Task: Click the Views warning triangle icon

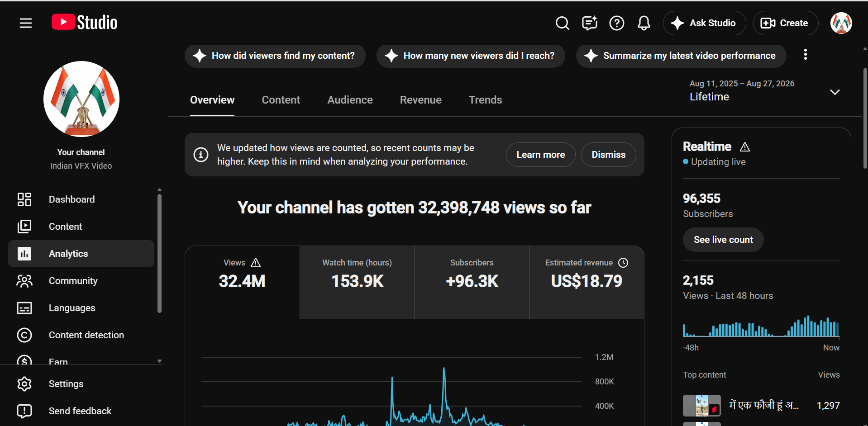Action: (x=256, y=263)
